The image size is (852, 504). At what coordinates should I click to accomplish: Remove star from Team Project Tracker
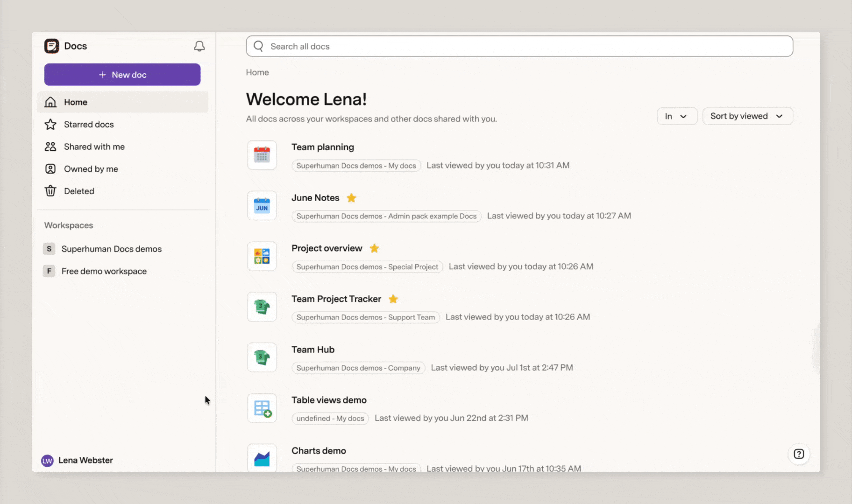tap(394, 299)
